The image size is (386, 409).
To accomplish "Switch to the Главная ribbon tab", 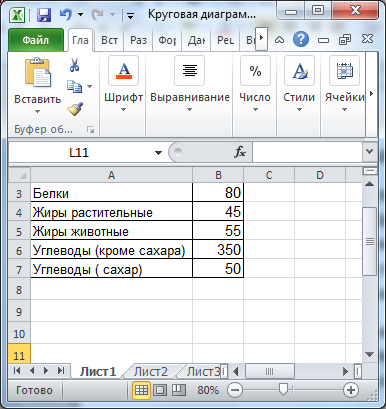I will pos(80,40).
